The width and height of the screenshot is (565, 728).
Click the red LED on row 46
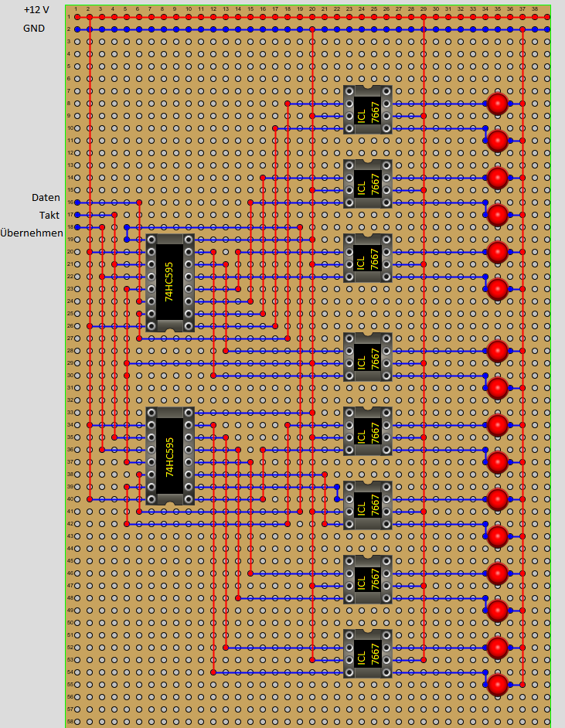point(498,574)
